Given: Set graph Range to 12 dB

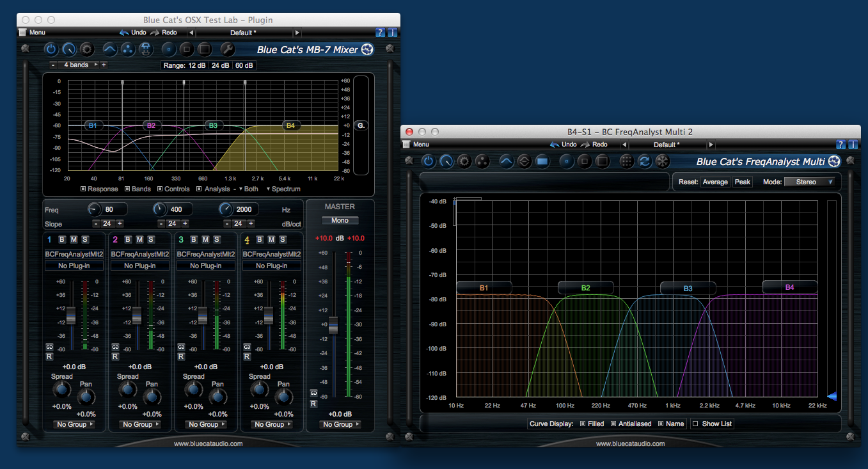Looking at the screenshot, I should tap(196, 65).
